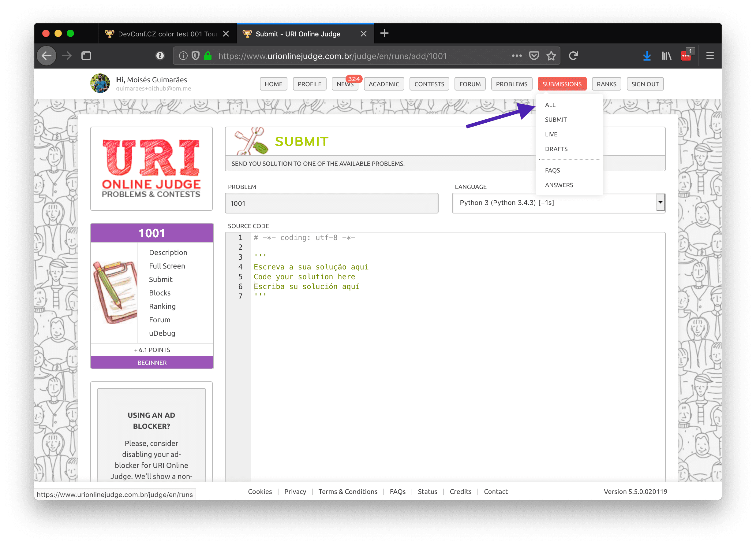Open the CONTESTS page
This screenshot has height=545, width=756.
point(429,84)
